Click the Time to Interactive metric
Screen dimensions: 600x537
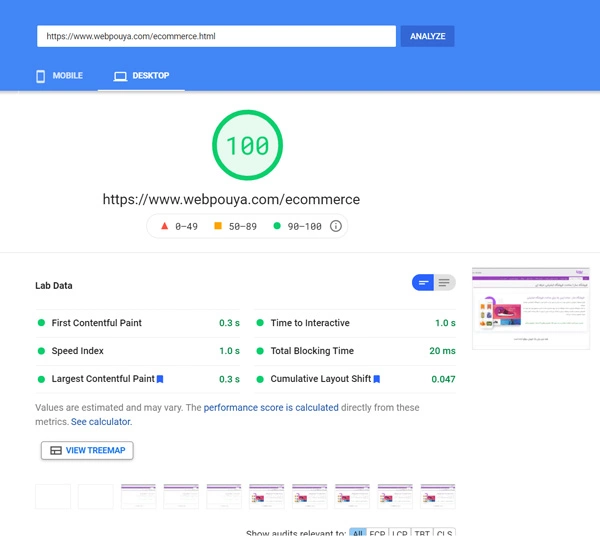click(355, 323)
